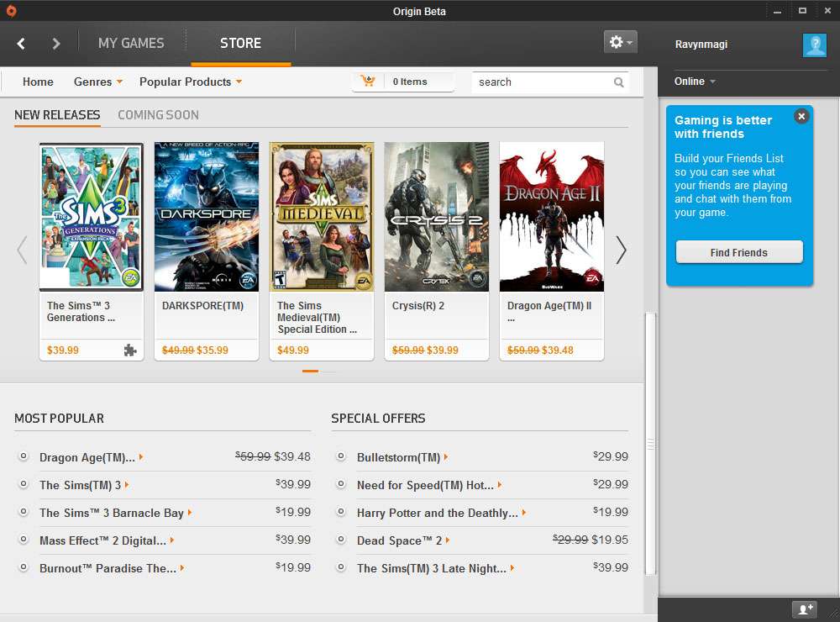Click the forward navigation arrow

click(56, 44)
